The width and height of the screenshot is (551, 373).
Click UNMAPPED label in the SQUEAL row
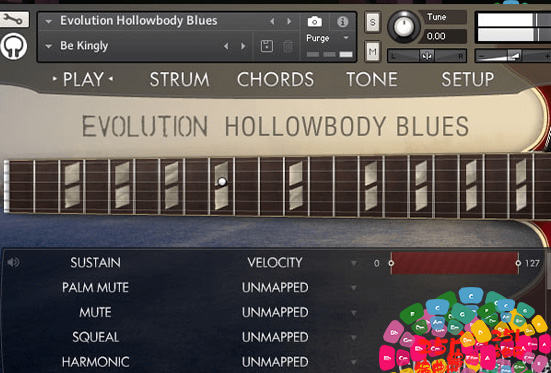pyautogui.click(x=275, y=337)
